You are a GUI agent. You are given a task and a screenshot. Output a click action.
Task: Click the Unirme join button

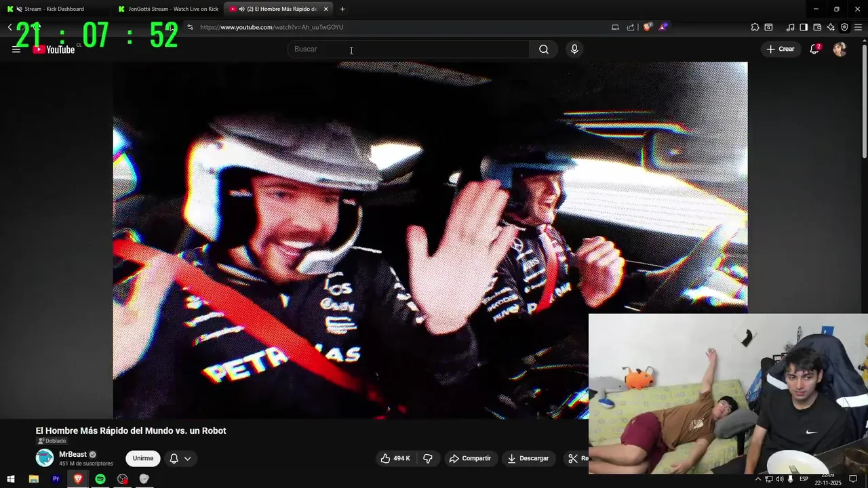pyautogui.click(x=143, y=458)
